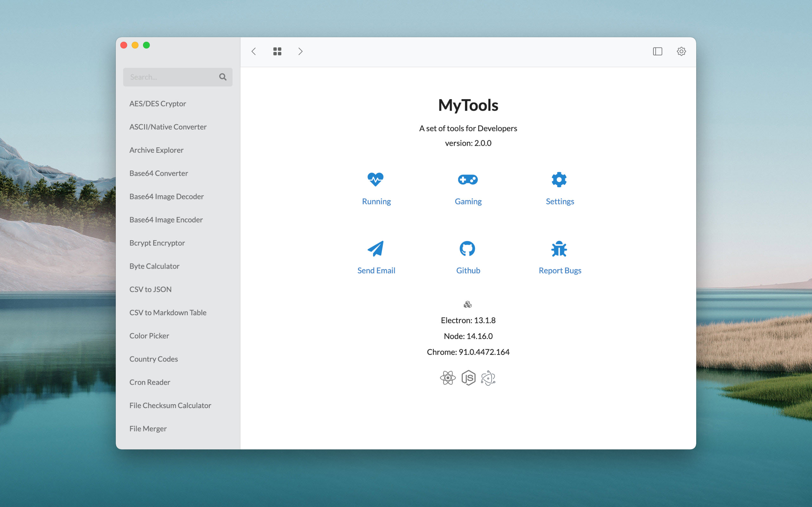The image size is (812, 507).
Task: Click the Send Email link text
Action: click(x=376, y=270)
